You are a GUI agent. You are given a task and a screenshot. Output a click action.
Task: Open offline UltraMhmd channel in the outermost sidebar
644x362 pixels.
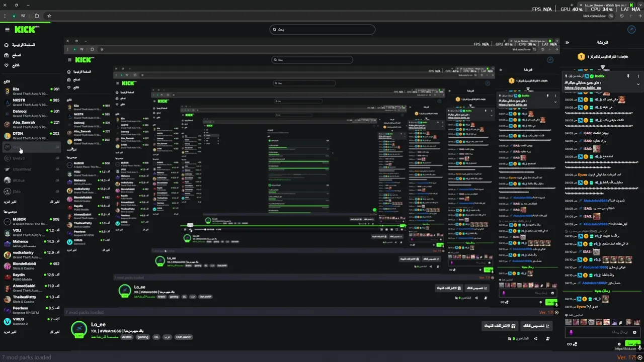[32, 169]
